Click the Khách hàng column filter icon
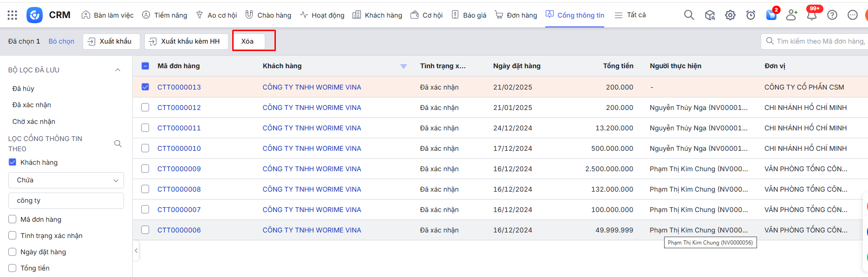The width and height of the screenshot is (868, 277). pos(403,66)
